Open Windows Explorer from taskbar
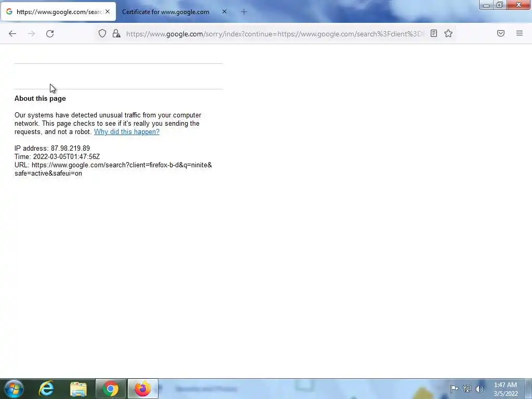Screen dimensions: 532x399 (x=78, y=389)
